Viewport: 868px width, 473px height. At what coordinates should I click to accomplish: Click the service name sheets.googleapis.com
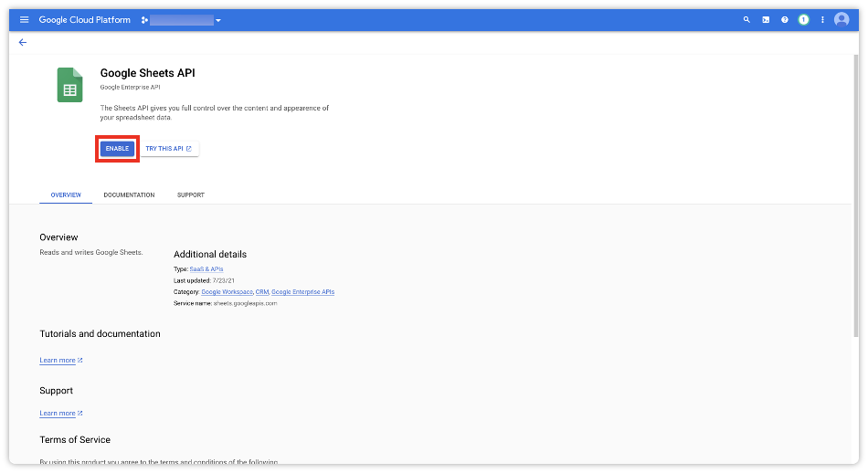[245, 304]
